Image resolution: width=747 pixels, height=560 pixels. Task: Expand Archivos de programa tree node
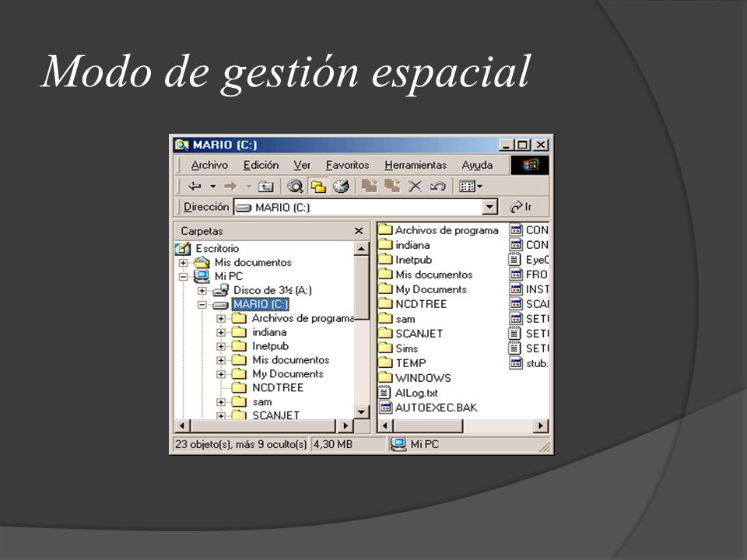point(221,318)
